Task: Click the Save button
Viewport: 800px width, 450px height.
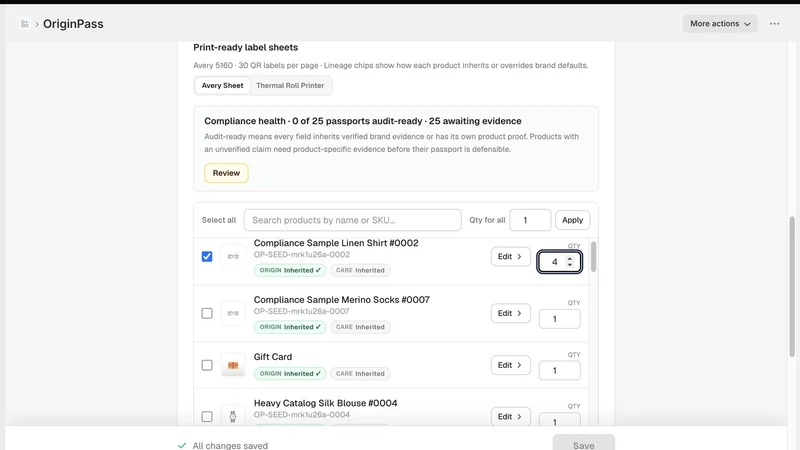Action: (583, 443)
